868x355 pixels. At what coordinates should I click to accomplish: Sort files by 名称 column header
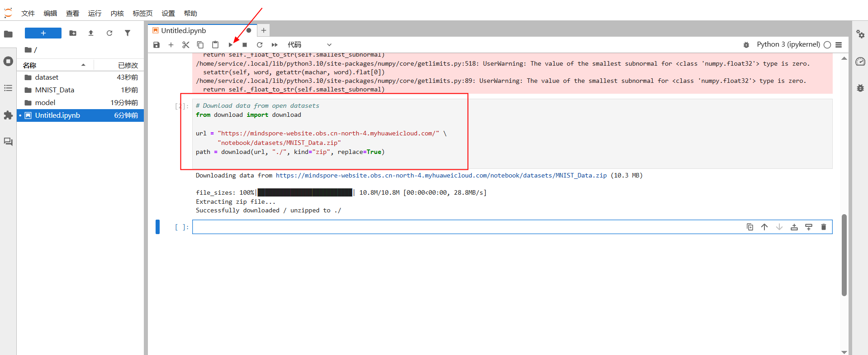tap(55, 65)
